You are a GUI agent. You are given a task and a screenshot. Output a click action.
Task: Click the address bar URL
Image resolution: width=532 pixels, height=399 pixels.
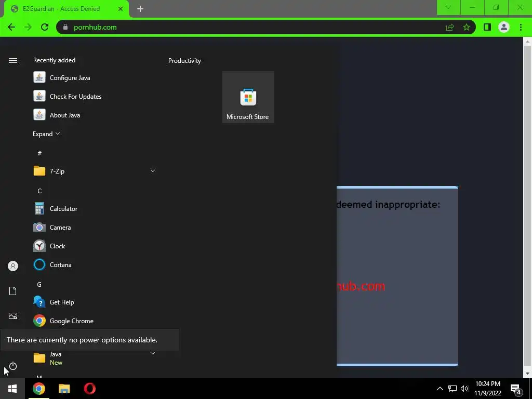coord(96,27)
